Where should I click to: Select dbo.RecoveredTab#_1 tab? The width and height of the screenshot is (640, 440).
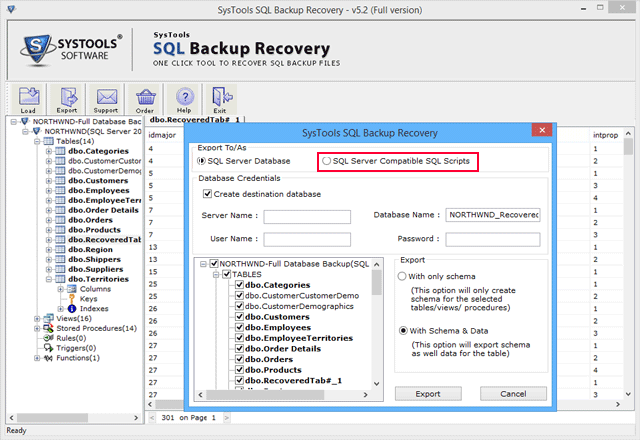(x=195, y=120)
